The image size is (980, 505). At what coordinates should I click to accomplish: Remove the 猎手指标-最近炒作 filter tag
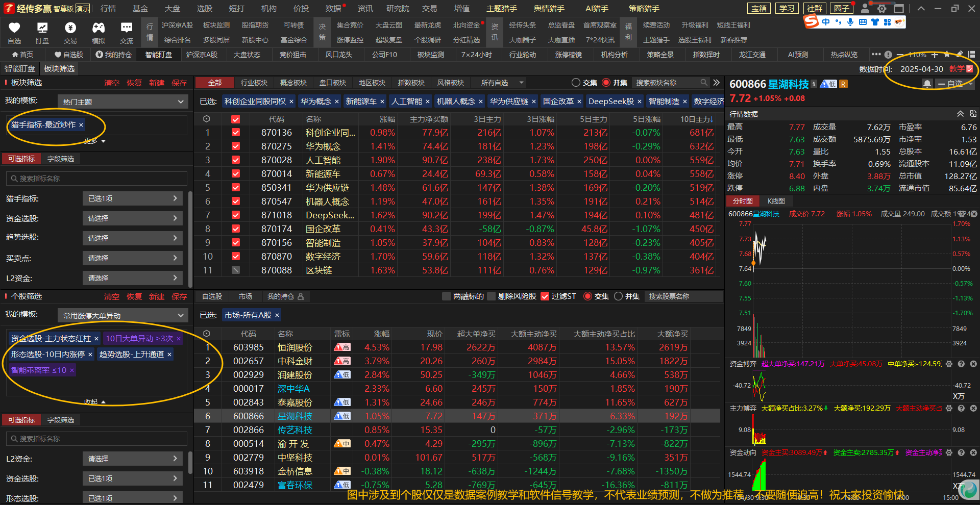(81, 125)
